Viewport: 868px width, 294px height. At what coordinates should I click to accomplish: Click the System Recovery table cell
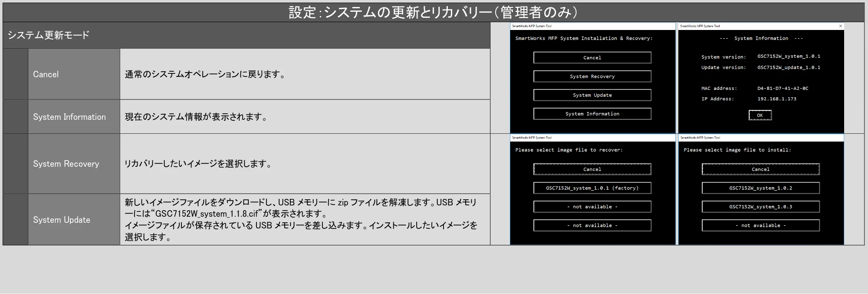tap(74, 164)
